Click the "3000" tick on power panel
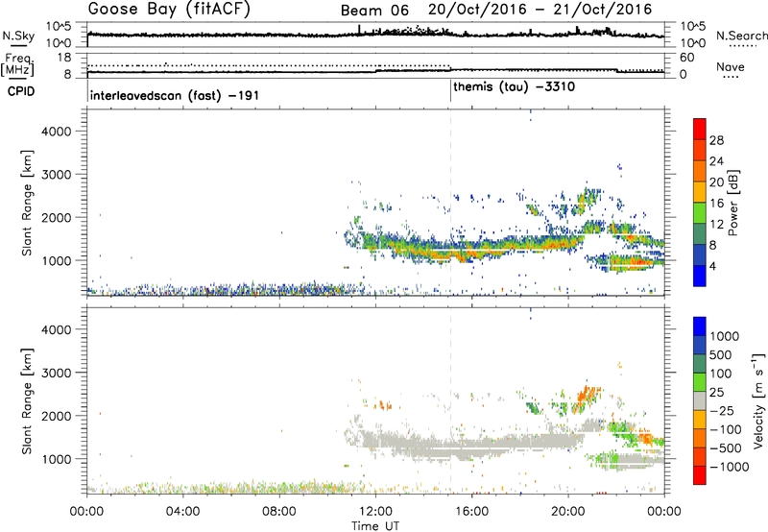 (57, 175)
